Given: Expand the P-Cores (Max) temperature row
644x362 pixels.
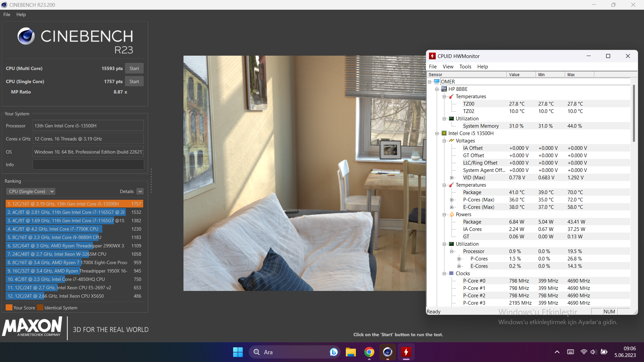Looking at the screenshot, I should point(451,200).
